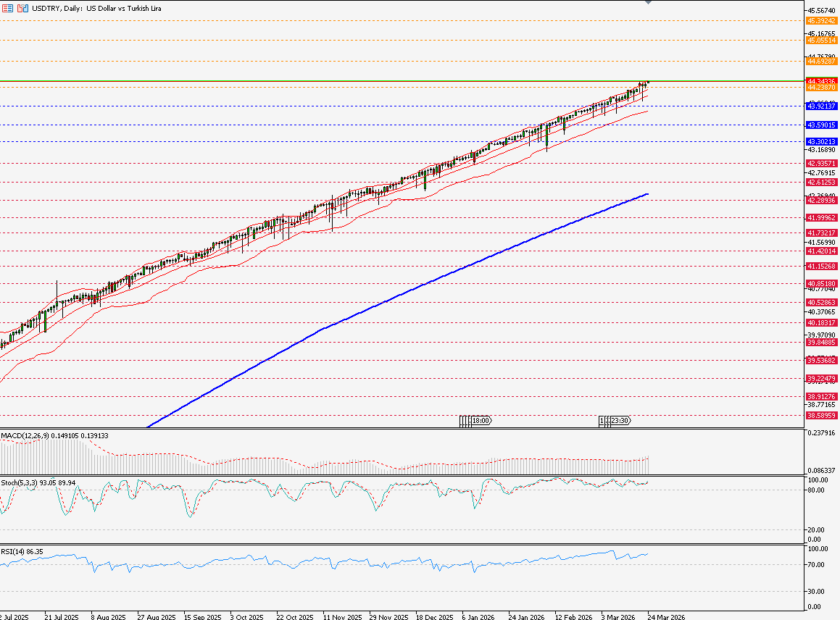Click the 24 Mar 2026 date label
This screenshot has width=840, height=620.
[668, 616]
